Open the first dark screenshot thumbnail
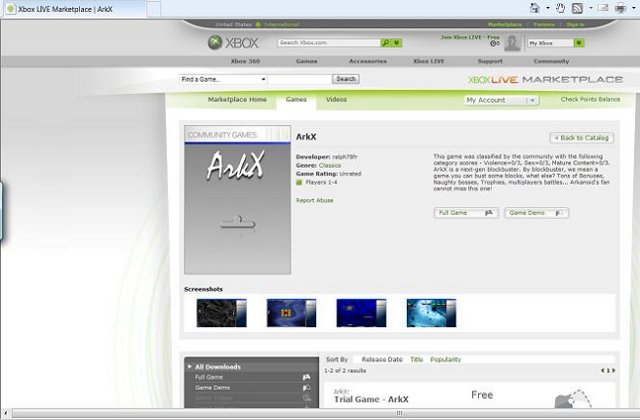Image resolution: width=640 pixels, height=420 pixels. point(222,313)
